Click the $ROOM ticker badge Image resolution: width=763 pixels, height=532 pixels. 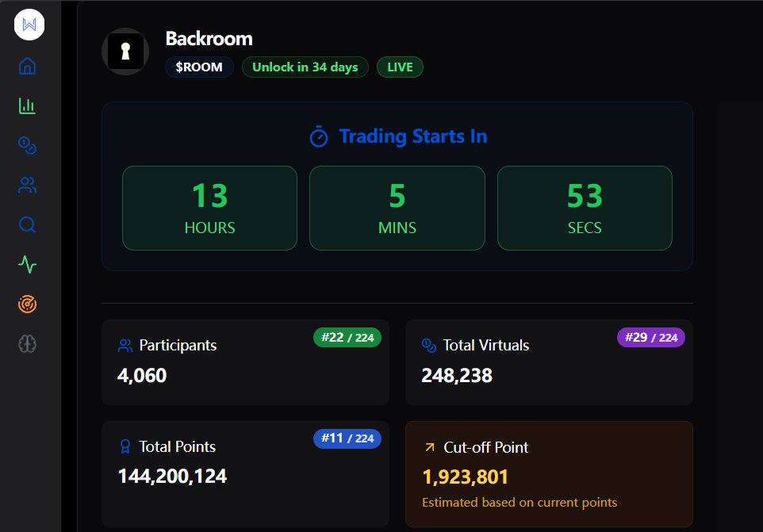(199, 67)
